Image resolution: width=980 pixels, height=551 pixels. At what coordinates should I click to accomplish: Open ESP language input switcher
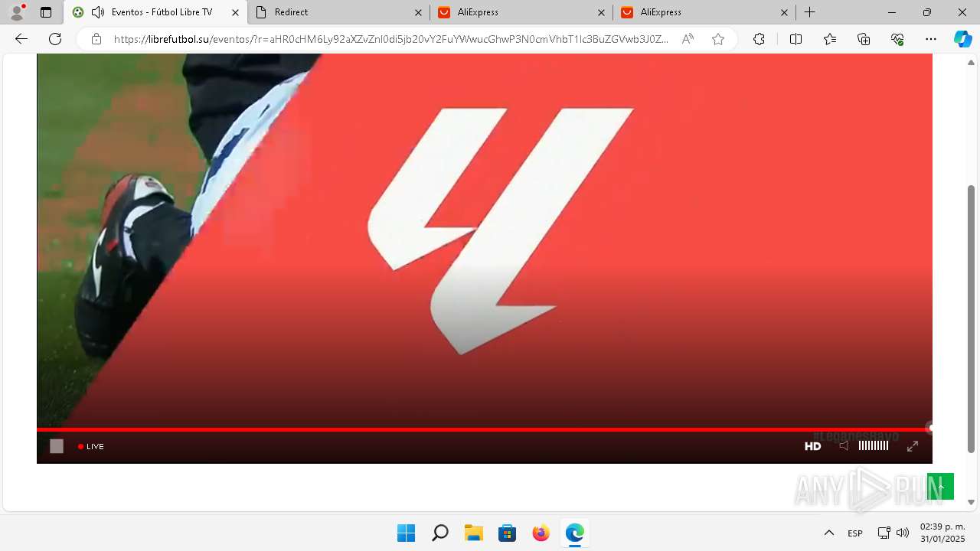point(855,533)
